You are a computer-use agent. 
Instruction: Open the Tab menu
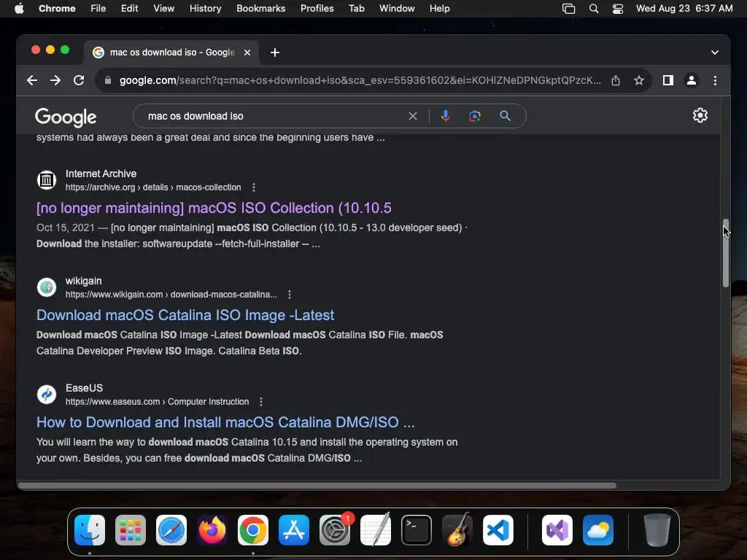tap(356, 9)
